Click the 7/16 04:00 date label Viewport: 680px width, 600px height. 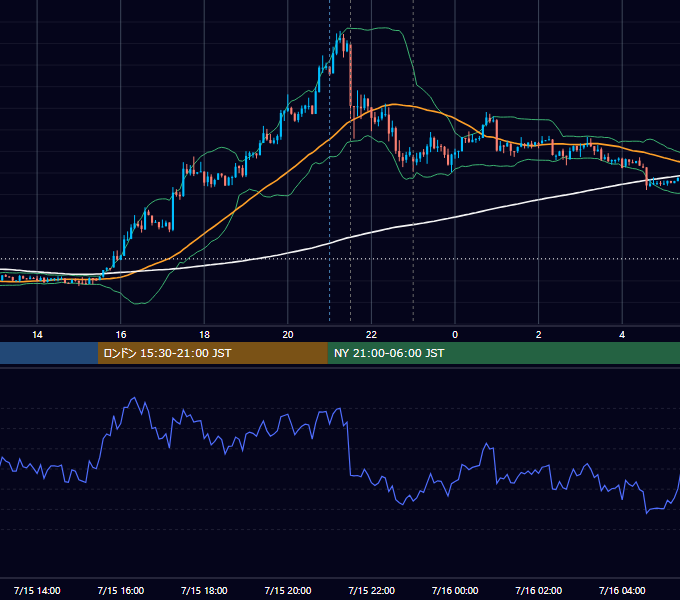tap(622, 590)
